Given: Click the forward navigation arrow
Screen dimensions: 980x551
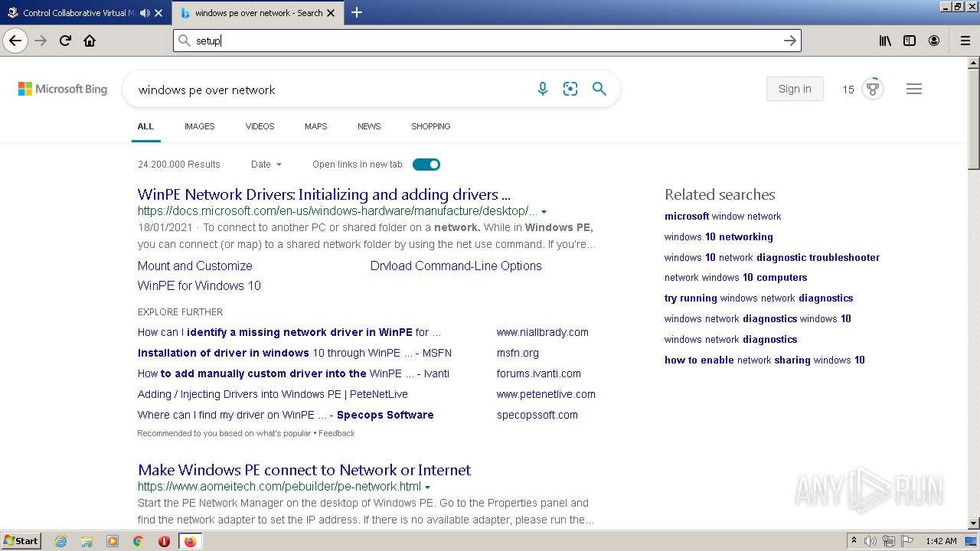Looking at the screenshot, I should coord(41,41).
